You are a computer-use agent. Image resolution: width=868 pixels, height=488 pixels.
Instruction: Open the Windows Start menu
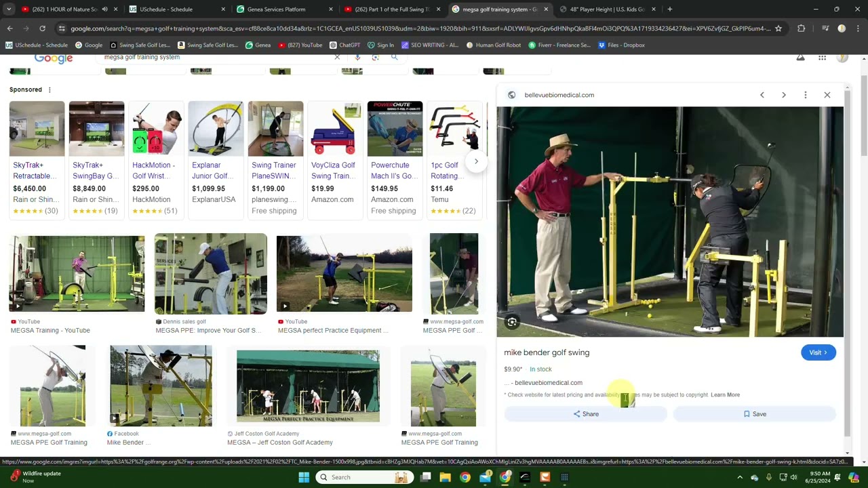coord(304,477)
